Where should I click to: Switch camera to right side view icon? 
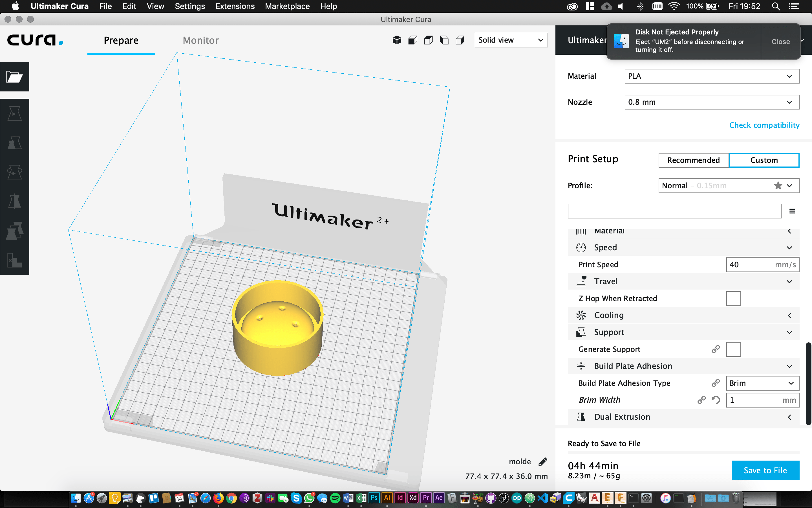pos(460,40)
